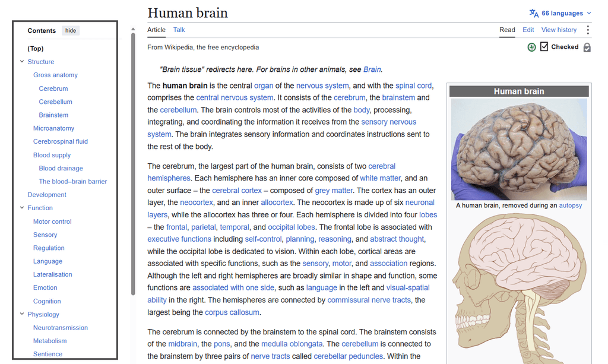Go to Lateralisation in contents

click(53, 274)
